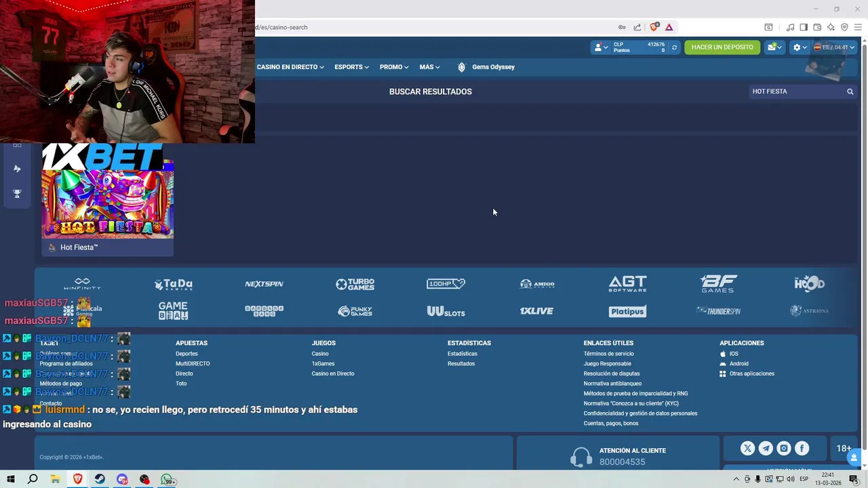Viewport: 868px width, 488px height.
Task: Open the settings gear dropdown
Action: (800, 47)
